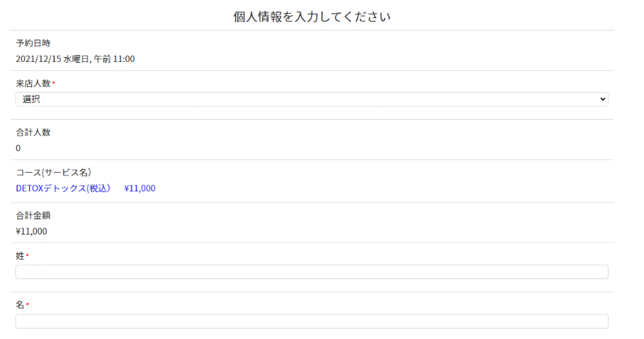The height and width of the screenshot is (339, 644).
Task: Click the 来店人数 field label
Action: [33, 84]
